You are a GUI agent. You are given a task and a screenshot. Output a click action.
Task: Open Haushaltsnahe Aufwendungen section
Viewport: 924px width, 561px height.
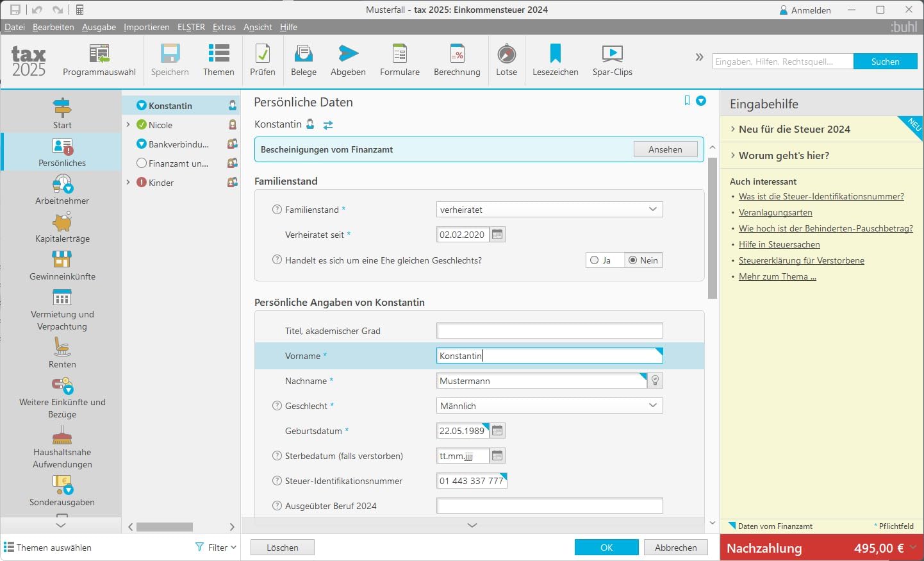tap(62, 448)
